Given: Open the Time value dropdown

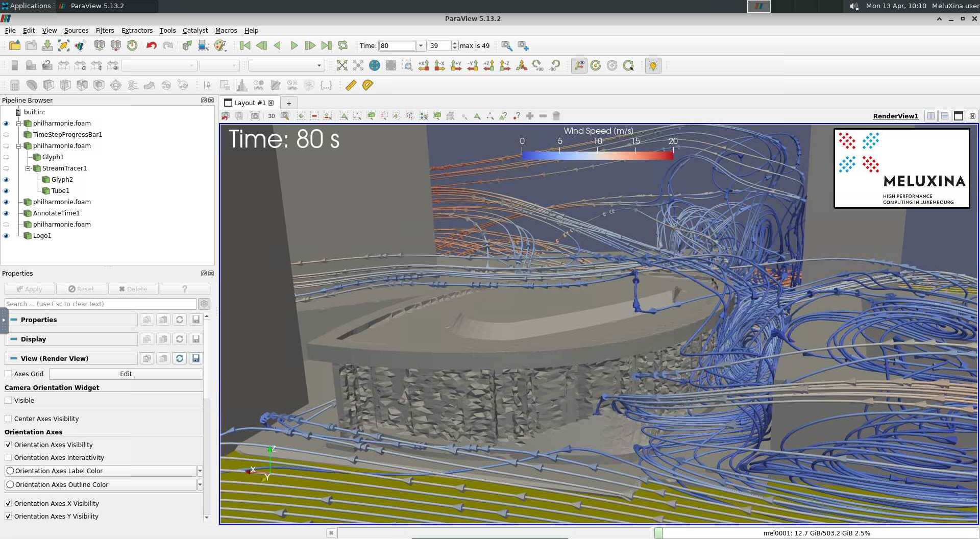Looking at the screenshot, I should point(421,46).
